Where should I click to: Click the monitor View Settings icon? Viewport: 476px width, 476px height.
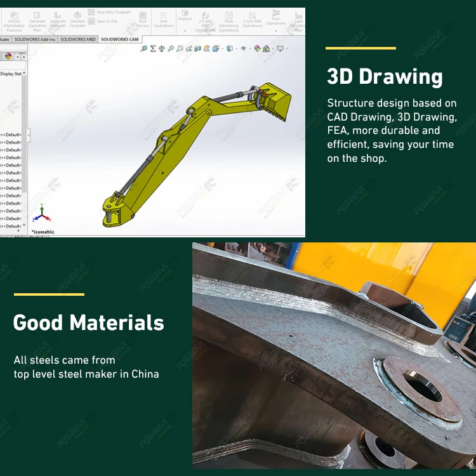[280, 48]
